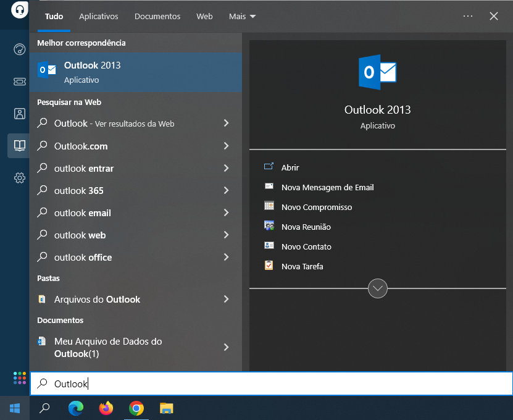Click the settings gear icon in sidebar
This screenshot has width=513, height=420.
[20, 178]
